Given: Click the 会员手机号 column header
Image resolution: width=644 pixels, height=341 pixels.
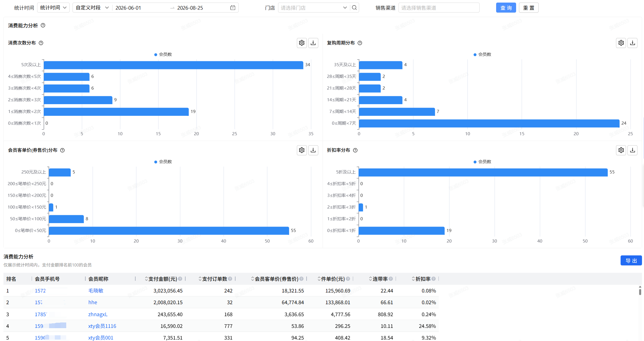Looking at the screenshot, I should [x=47, y=279].
